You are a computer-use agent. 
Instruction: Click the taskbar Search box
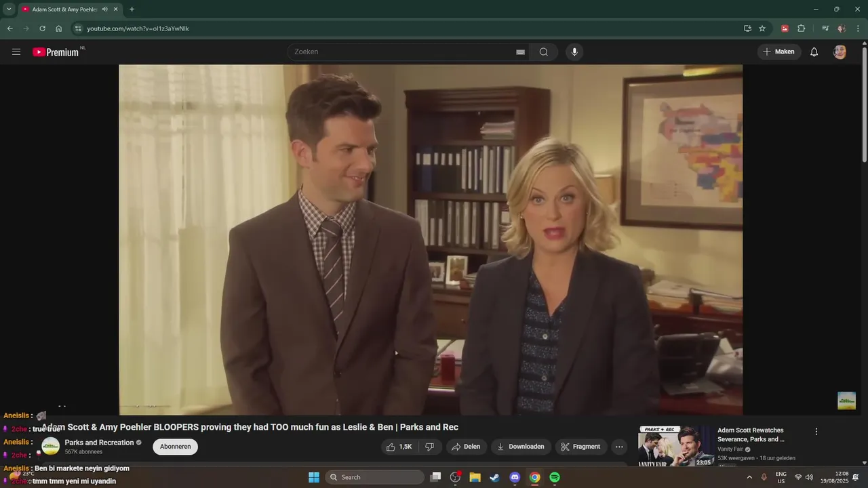pyautogui.click(x=374, y=477)
